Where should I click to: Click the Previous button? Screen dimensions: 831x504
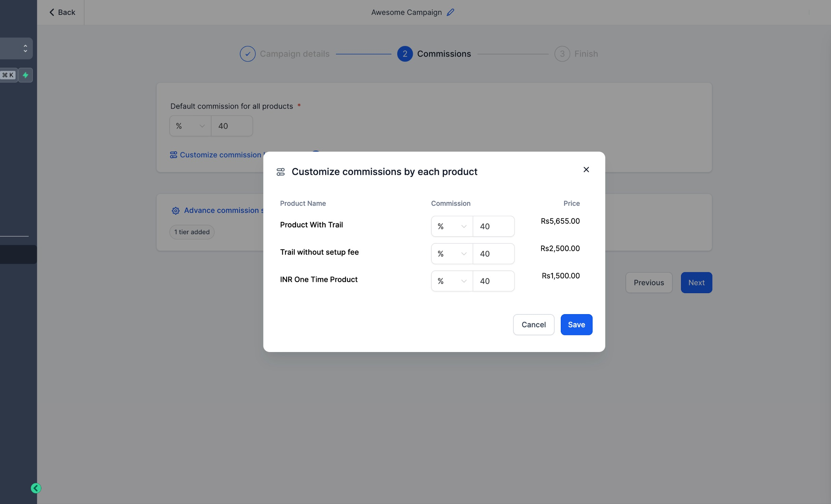649,283
